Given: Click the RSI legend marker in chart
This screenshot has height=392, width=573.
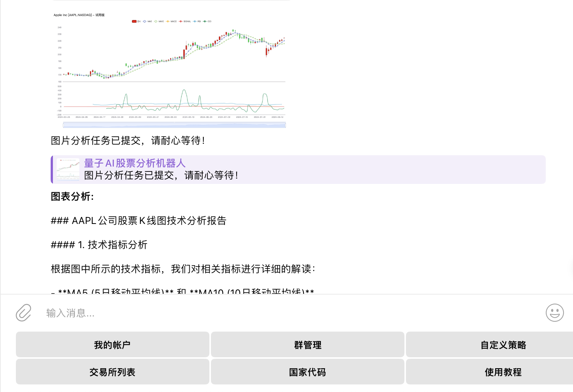Looking at the screenshot, I should pos(195,22).
